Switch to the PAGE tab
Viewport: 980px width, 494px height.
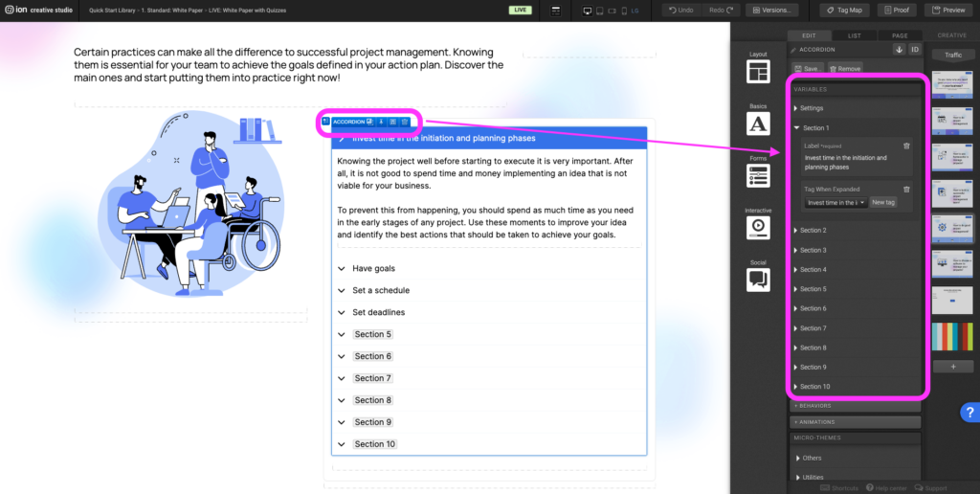click(899, 35)
